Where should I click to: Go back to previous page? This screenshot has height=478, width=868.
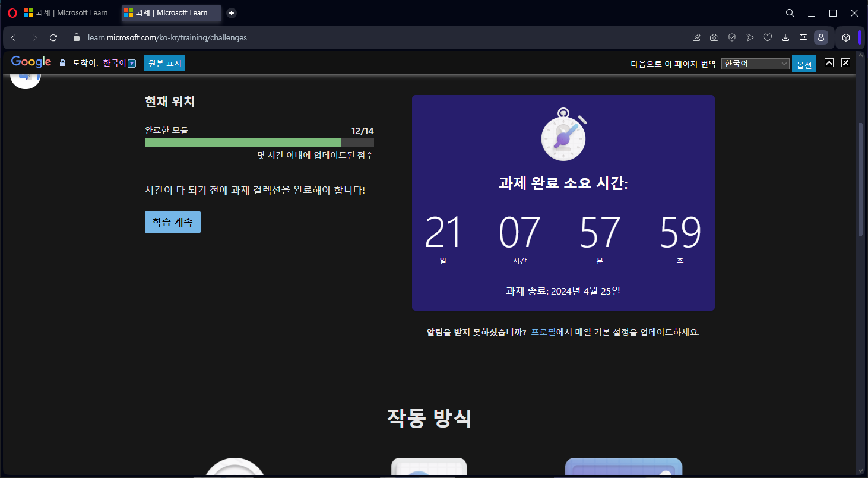coord(13,37)
